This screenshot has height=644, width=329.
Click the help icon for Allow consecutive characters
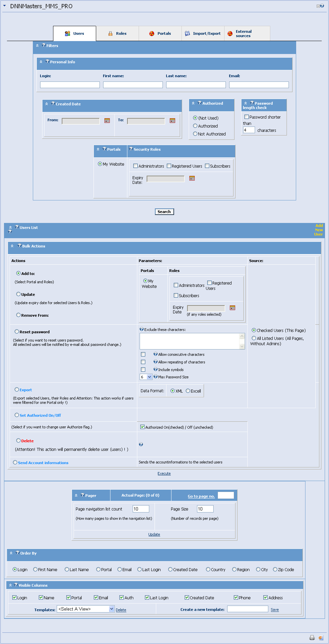coord(156,354)
